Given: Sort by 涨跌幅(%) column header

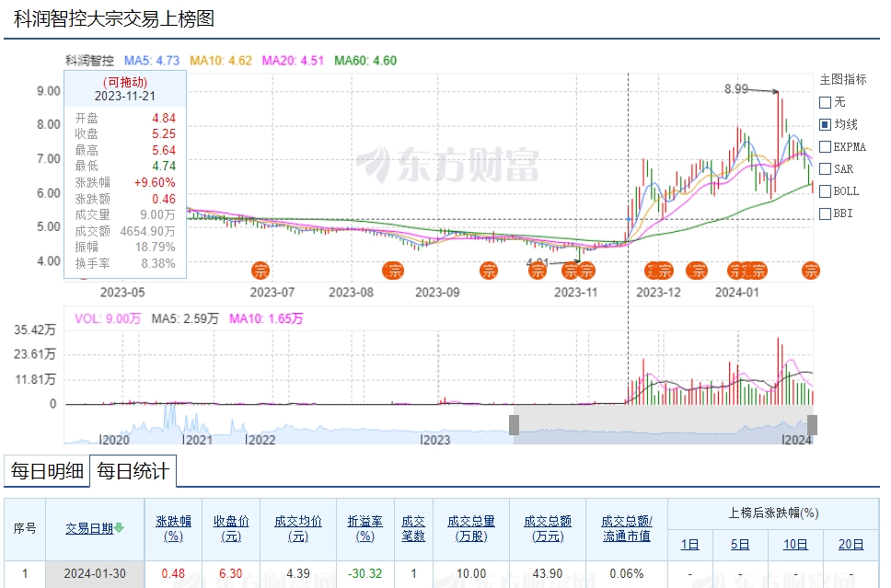Looking at the screenshot, I should click(173, 528).
